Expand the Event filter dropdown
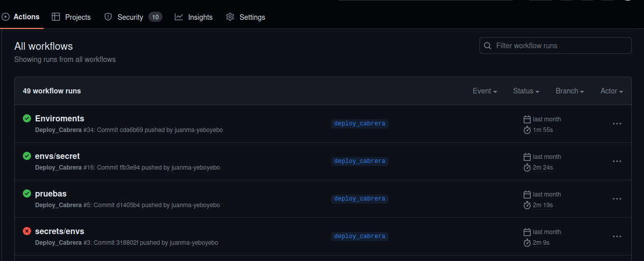 (x=485, y=91)
